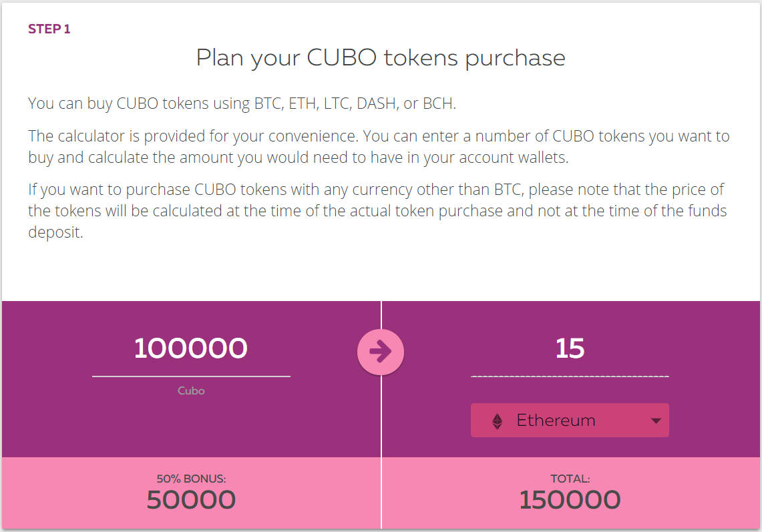The image size is (762, 532).
Task: Click the Cubo label under the amount
Action: point(191,390)
